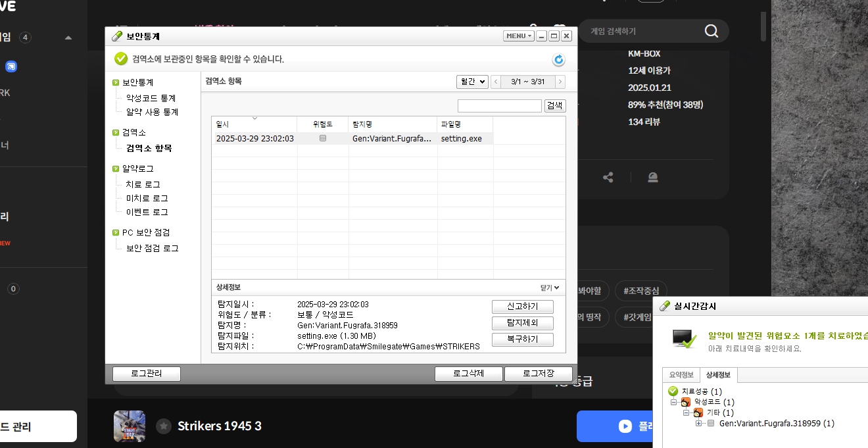Click the star favorite icon beside Strikers 1945 3

point(164,426)
